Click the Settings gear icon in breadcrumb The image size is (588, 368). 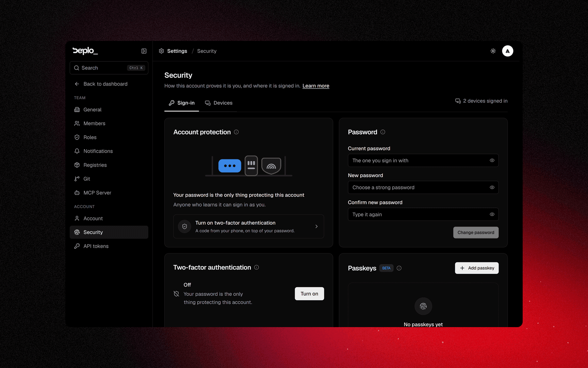click(161, 51)
